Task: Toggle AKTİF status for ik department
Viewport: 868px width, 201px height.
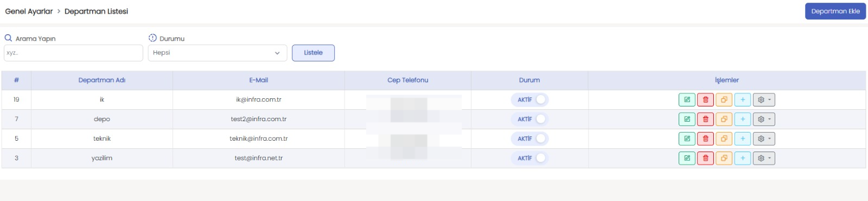Action: 529,100
